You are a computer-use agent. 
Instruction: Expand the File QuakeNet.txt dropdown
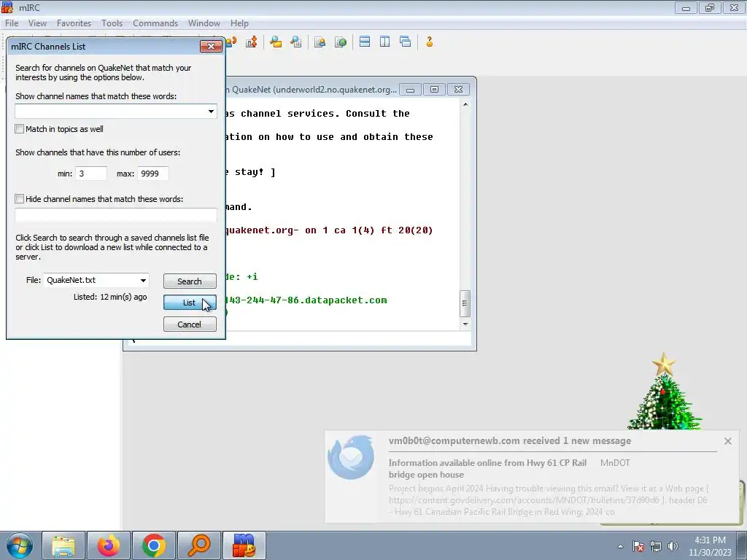143,281
